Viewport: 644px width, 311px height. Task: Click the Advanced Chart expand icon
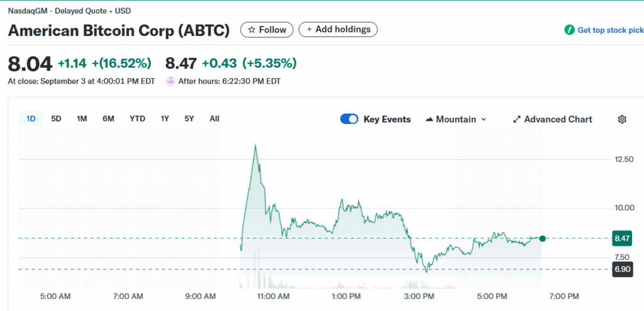point(516,119)
